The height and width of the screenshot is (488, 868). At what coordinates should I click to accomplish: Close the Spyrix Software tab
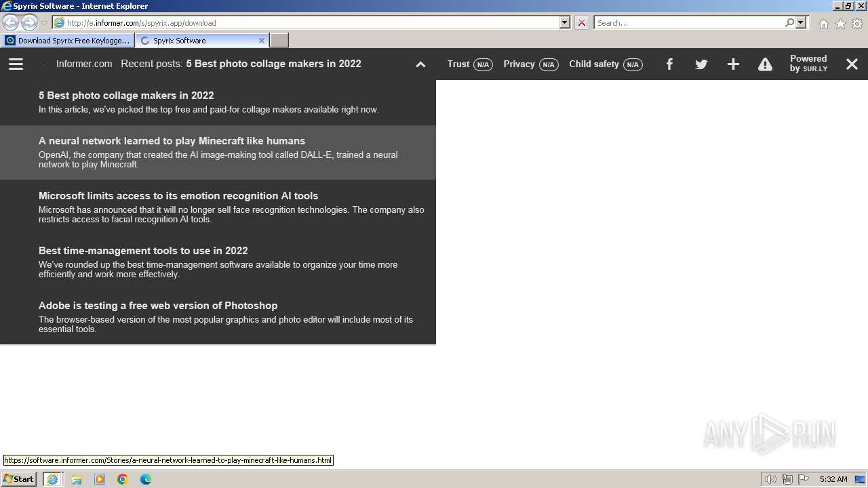point(262,41)
